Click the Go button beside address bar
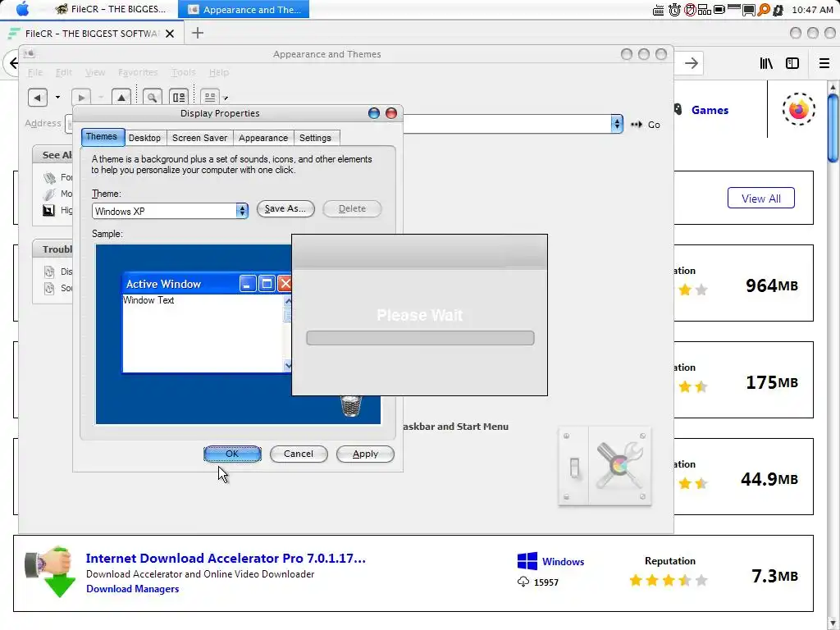 (646, 125)
